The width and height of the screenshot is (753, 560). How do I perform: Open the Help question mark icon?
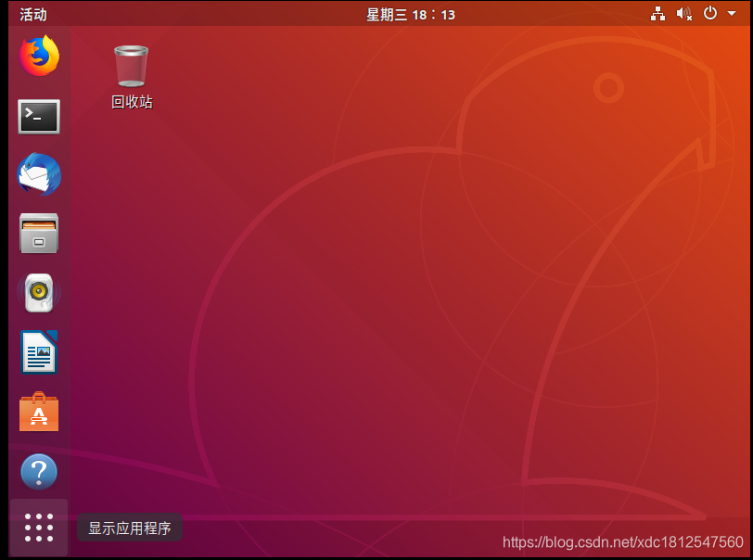[x=39, y=472]
